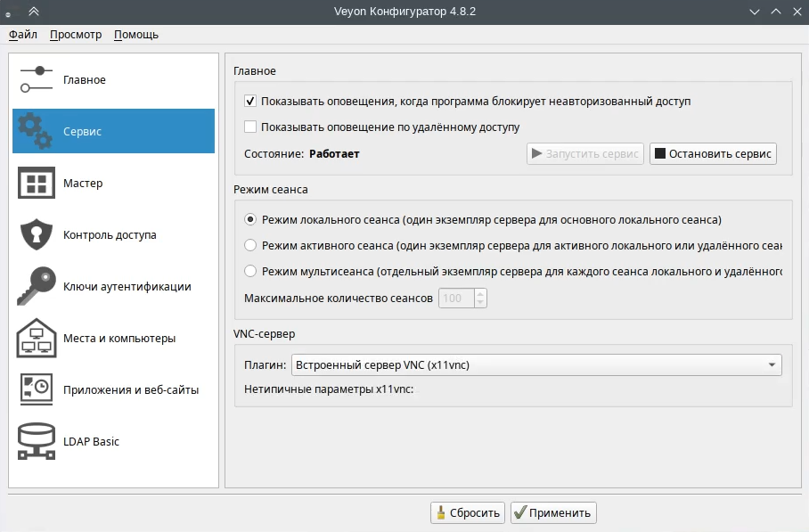The height and width of the screenshot is (532, 809).
Task: Click the maximum sessions number field
Action: [x=456, y=299]
